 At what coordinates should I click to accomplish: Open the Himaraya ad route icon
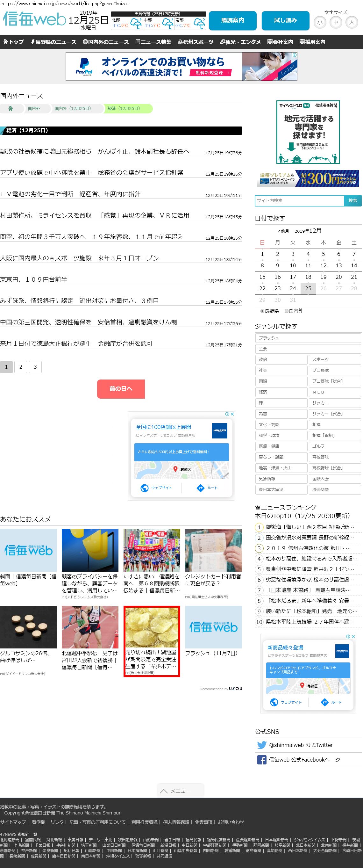(200, 488)
